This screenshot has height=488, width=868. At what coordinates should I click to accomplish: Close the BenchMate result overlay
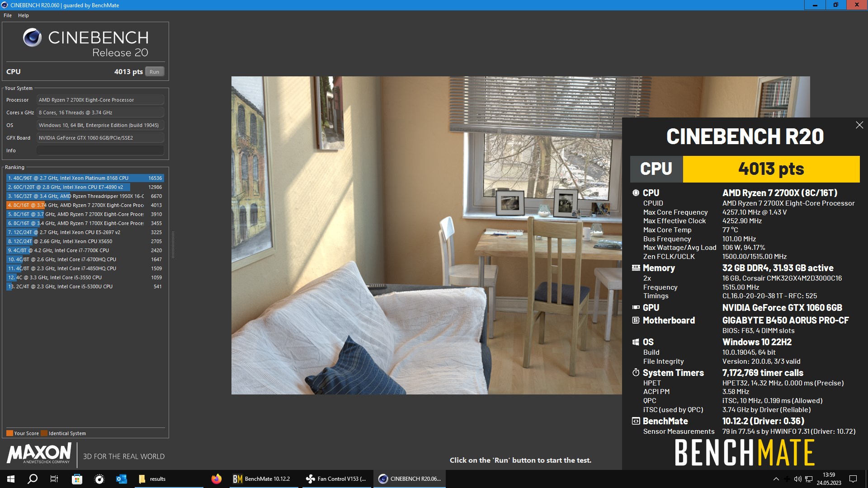(x=859, y=125)
